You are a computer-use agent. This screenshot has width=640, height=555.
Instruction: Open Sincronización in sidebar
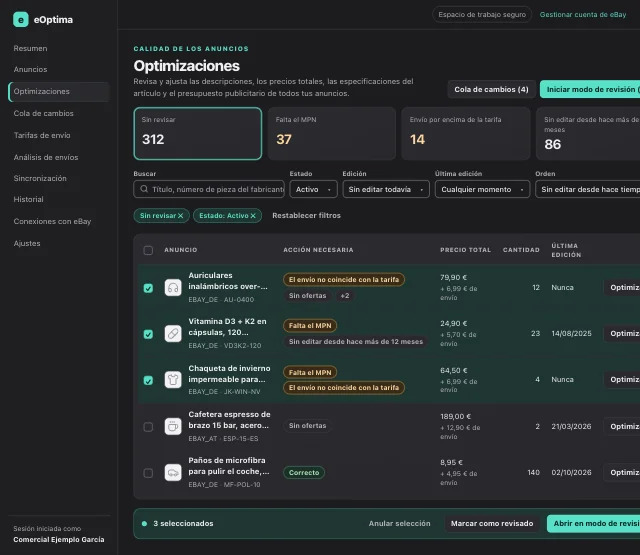(40, 178)
